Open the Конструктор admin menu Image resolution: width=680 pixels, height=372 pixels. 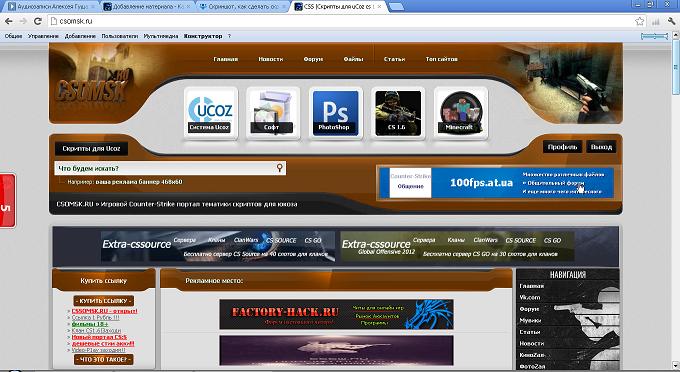(203, 36)
